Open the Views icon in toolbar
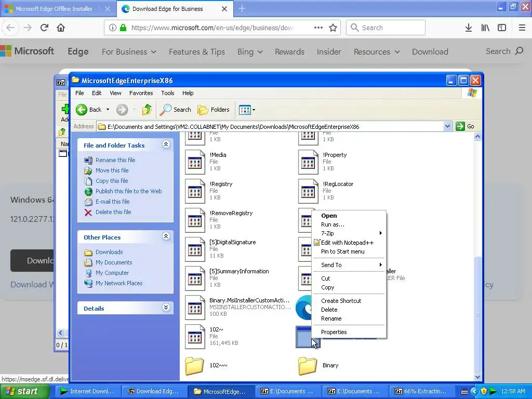Image resolution: width=532 pixels, height=399 pixels. pos(245,110)
